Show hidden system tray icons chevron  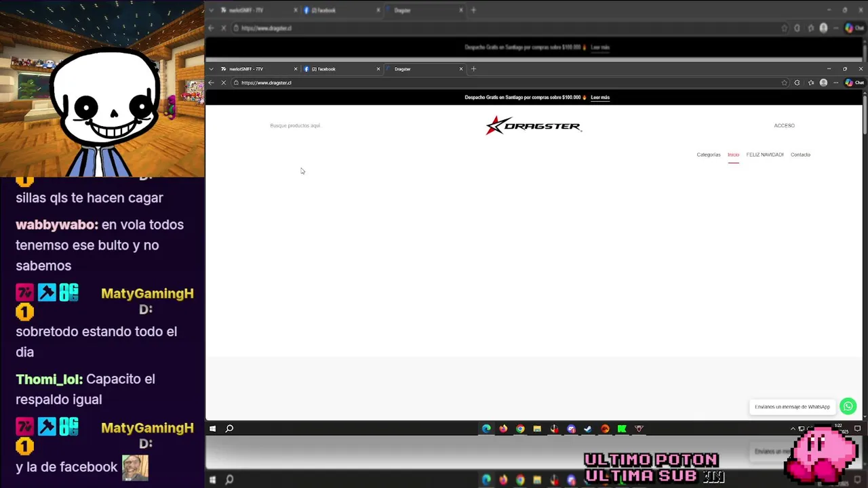793,428
